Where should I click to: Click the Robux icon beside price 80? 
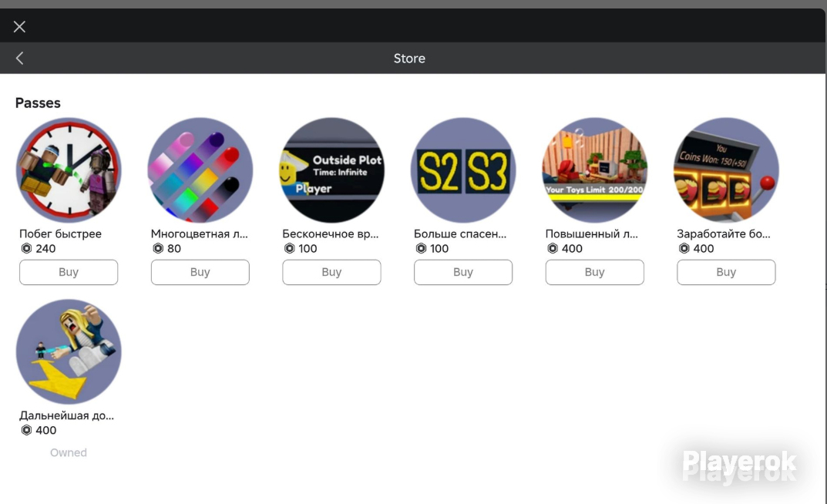coord(158,248)
